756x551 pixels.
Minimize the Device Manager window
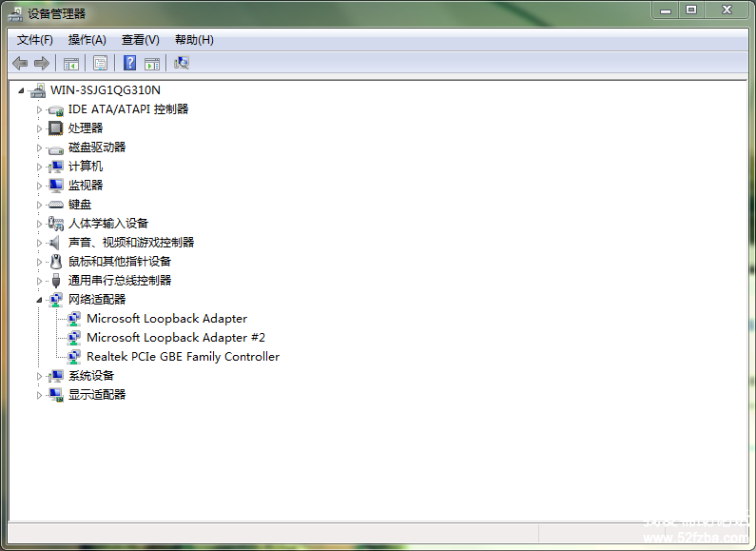tap(666, 10)
